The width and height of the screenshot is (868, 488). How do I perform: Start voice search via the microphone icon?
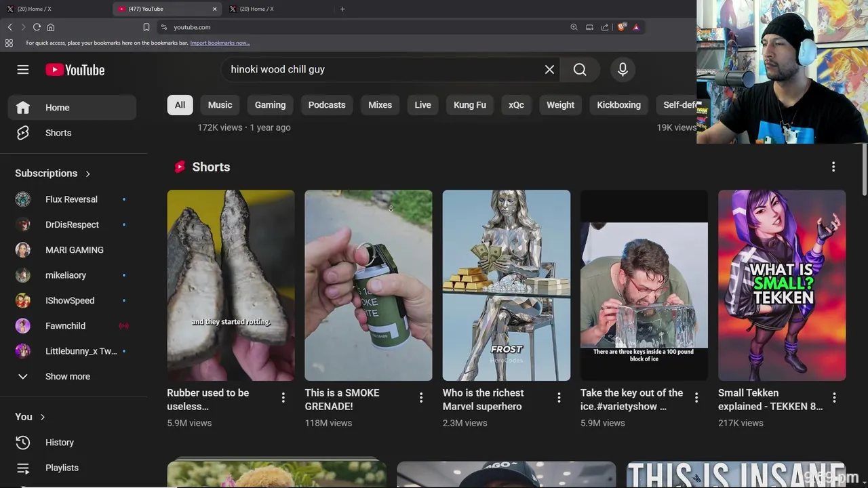623,70
